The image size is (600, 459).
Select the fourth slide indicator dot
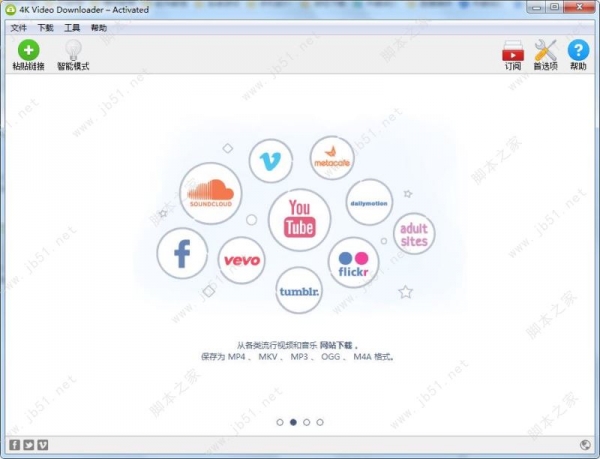[320, 422]
